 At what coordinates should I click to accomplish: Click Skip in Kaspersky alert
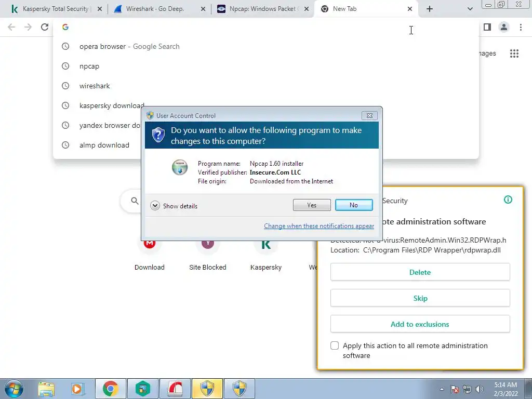pyautogui.click(x=420, y=298)
